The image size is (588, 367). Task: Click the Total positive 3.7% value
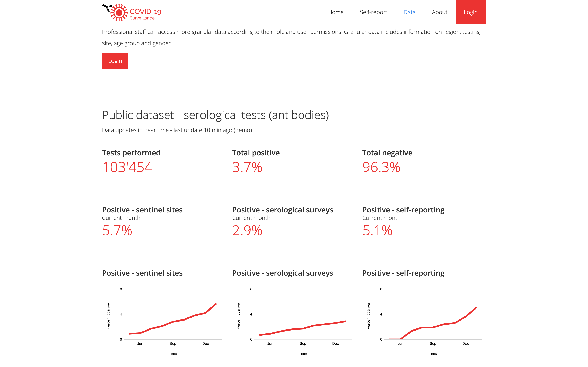tap(247, 167)
